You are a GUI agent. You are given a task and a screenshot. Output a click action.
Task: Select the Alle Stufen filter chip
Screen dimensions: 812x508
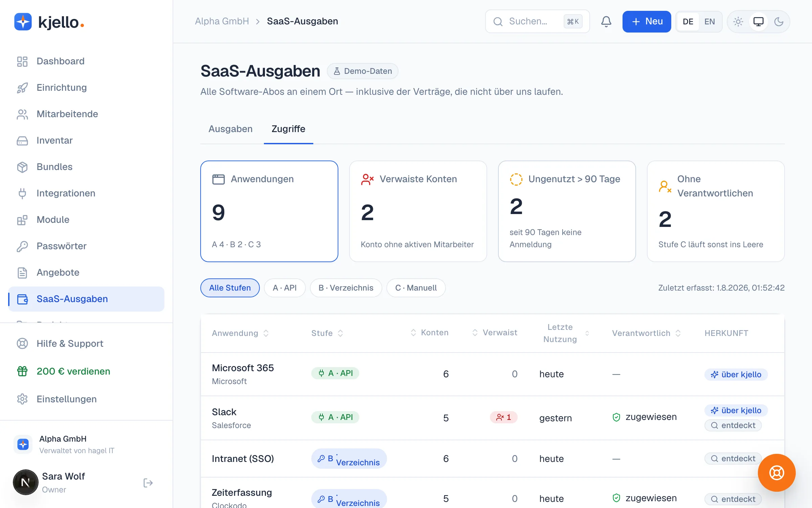[x=230, y=288]
